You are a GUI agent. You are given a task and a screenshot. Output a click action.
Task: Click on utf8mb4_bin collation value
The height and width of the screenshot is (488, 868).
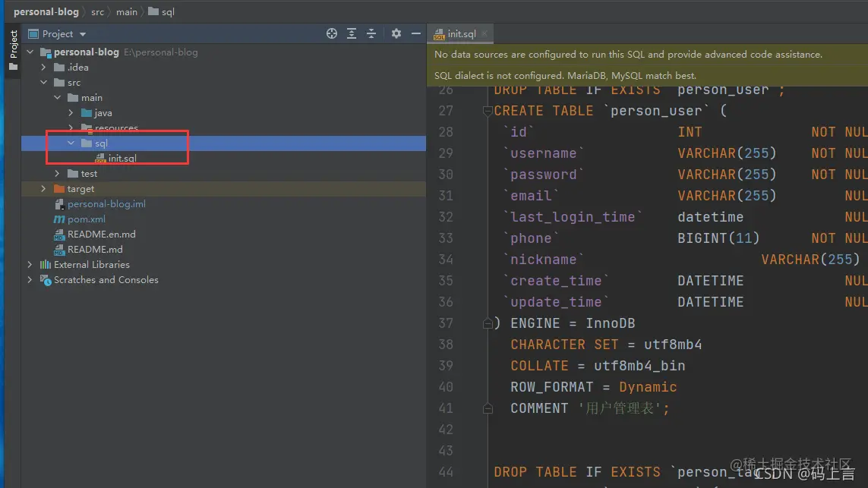coord(639,366)
